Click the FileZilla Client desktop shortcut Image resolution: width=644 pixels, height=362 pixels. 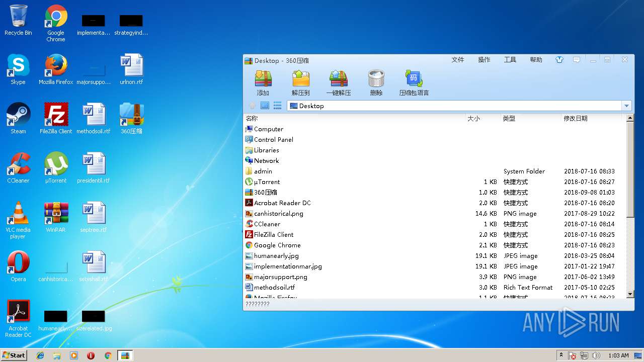pos(56,119)
